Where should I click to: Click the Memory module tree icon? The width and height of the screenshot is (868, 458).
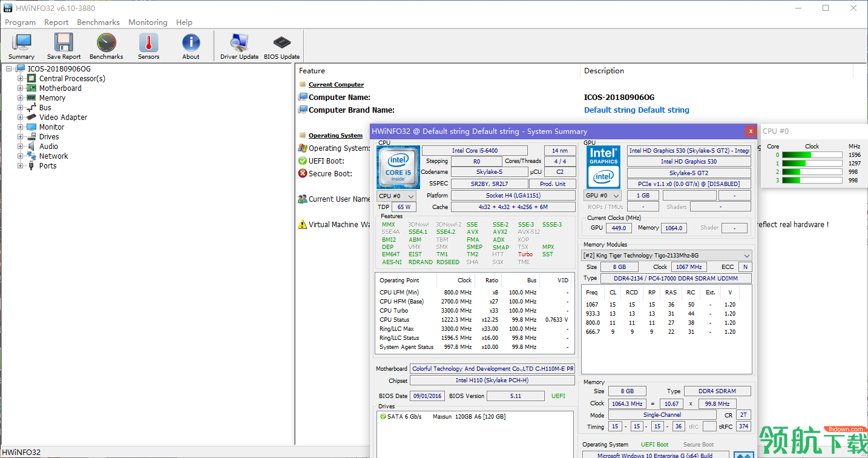tap(31, 98)
